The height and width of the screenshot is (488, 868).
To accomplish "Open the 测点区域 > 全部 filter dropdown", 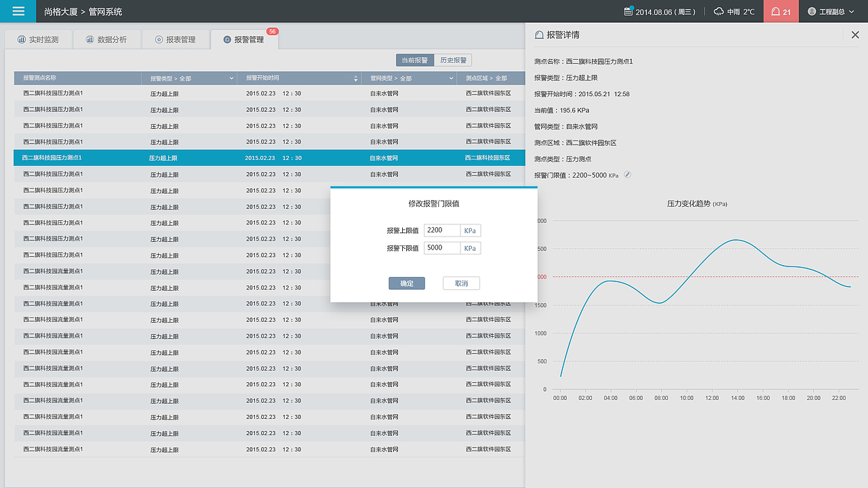I will point(491,79).
